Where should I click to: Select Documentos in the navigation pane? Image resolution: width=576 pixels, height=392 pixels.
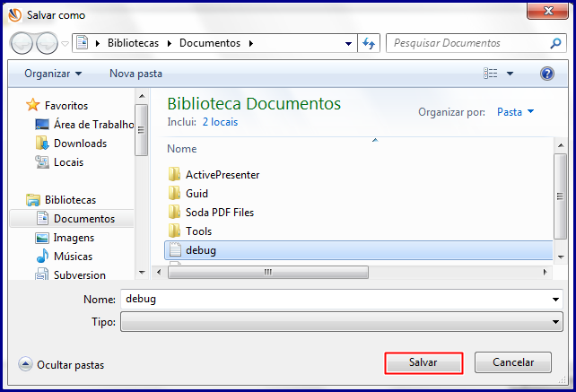click(72, 219)
